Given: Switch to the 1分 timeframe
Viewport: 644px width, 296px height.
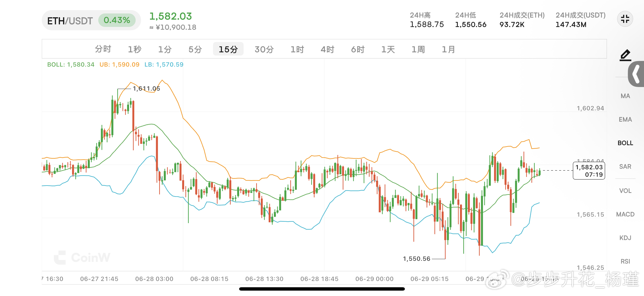Looking at the screenshot, I should click(x=165, y=49).
